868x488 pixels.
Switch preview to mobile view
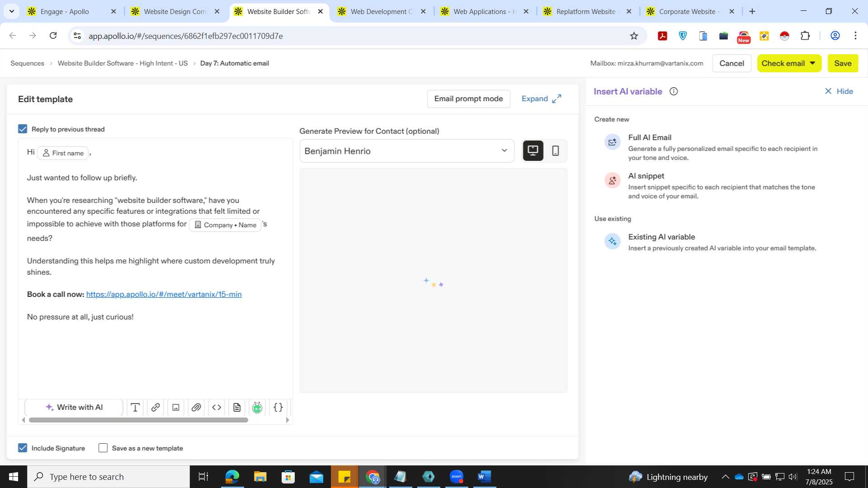(556, 151)
